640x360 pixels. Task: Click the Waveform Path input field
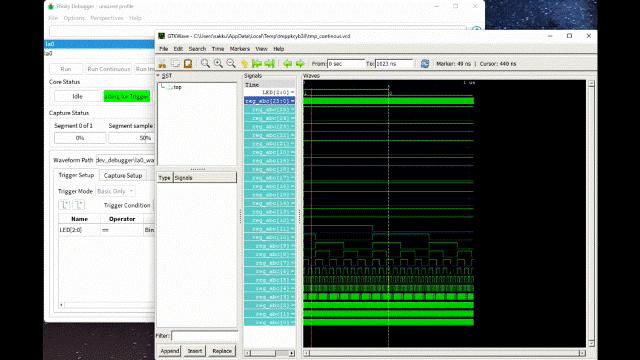(125, 160)
